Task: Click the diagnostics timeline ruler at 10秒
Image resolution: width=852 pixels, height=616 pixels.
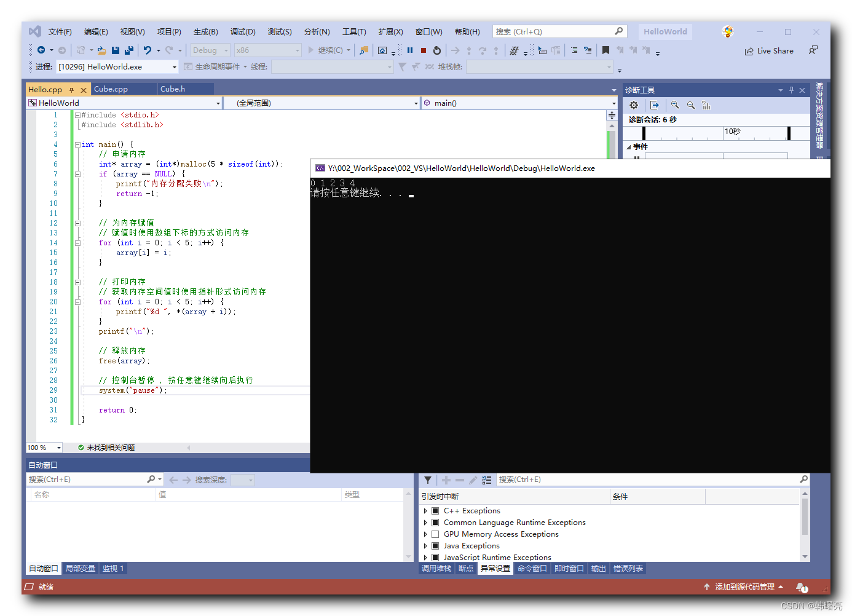Action: point(732,132)
